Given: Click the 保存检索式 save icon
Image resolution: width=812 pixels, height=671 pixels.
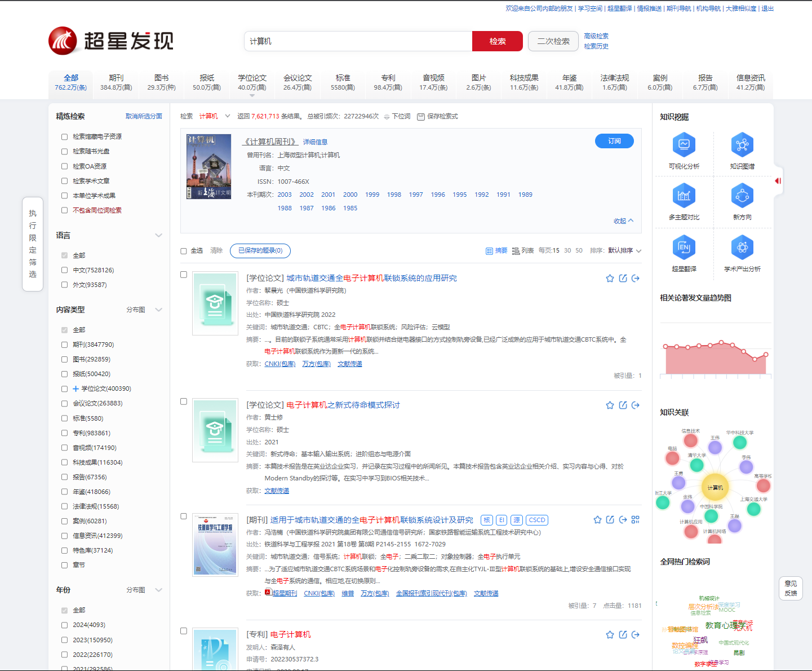Looking at the screenshot, I should [x=420, y=117].
